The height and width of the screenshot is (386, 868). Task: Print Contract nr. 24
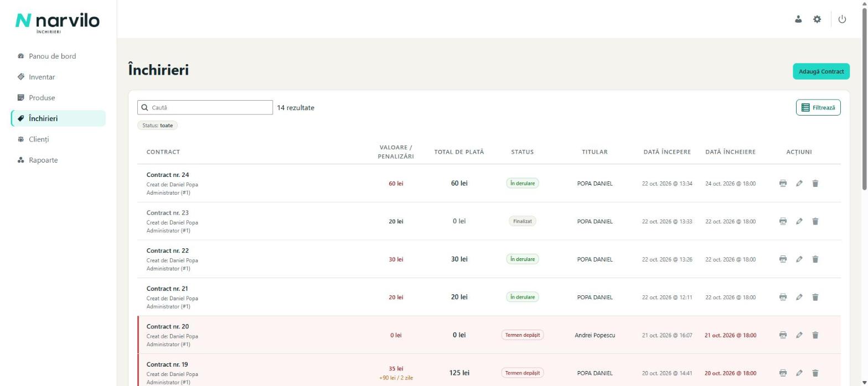pos(783,183)
